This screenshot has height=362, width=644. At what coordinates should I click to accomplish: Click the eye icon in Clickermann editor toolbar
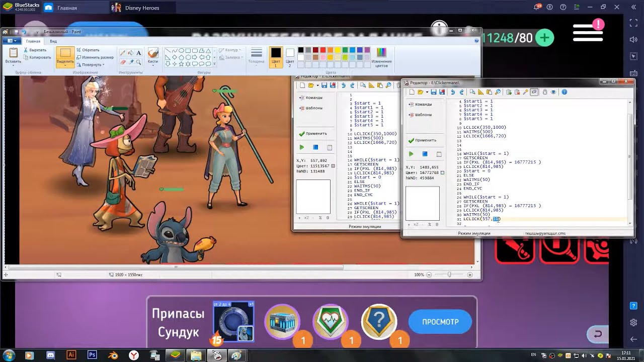(553, 92)
